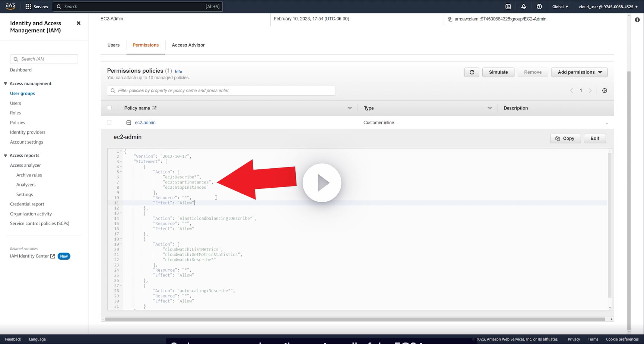The width and height of the screenshot is (644, 344).
Task: Open Identity providers in the sidebar
Action: coord(28,132)
